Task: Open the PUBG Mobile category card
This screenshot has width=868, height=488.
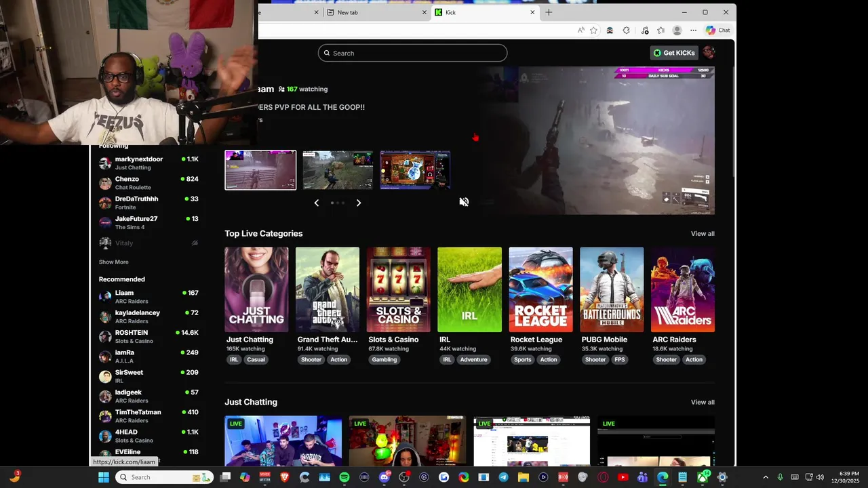Action: click(612, 289)
